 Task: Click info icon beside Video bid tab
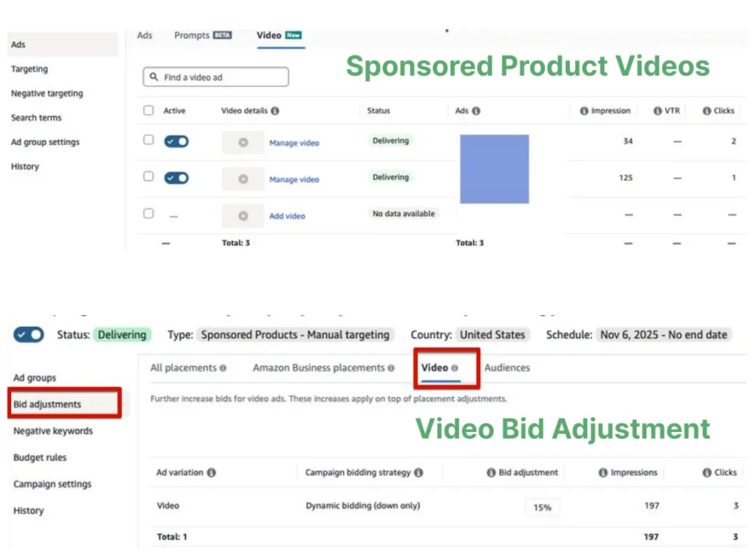tap(454, 368)
